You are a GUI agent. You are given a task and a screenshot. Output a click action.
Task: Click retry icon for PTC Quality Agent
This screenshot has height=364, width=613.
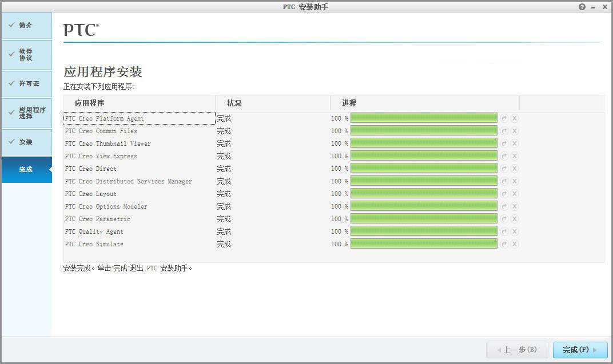pyautogui.click(x=504, y=231)
